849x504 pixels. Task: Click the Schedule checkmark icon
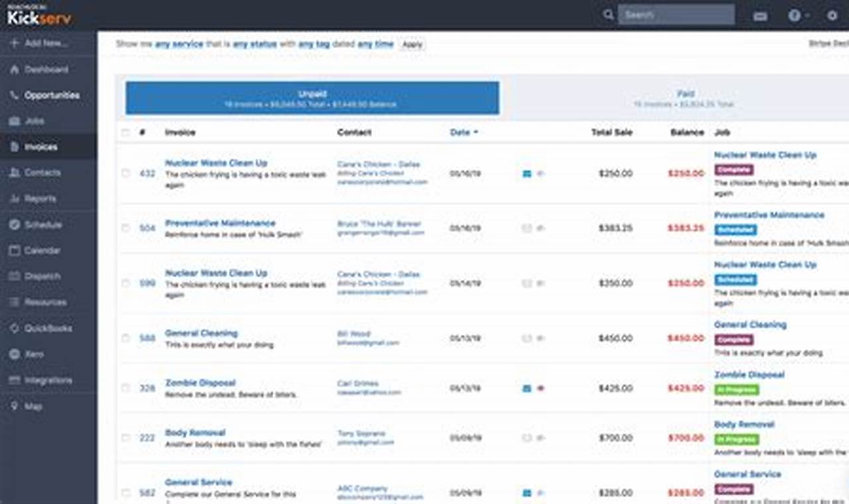(15, 224)
